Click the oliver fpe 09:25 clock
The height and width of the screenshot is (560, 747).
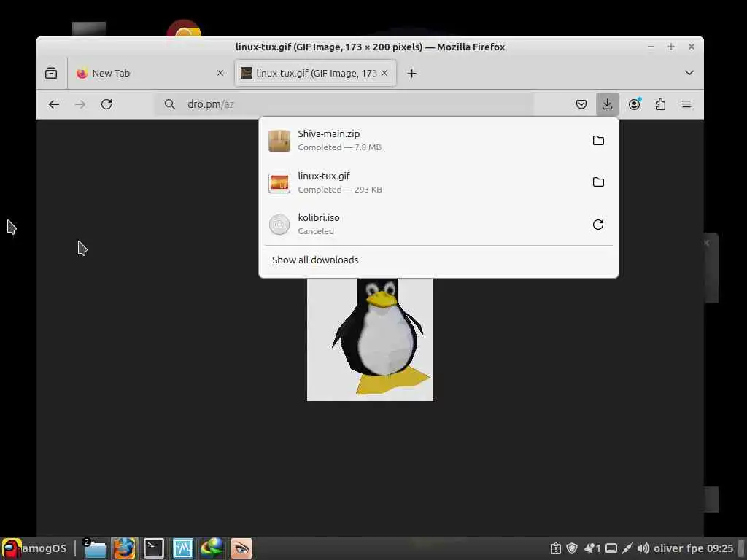coord(693,548)
